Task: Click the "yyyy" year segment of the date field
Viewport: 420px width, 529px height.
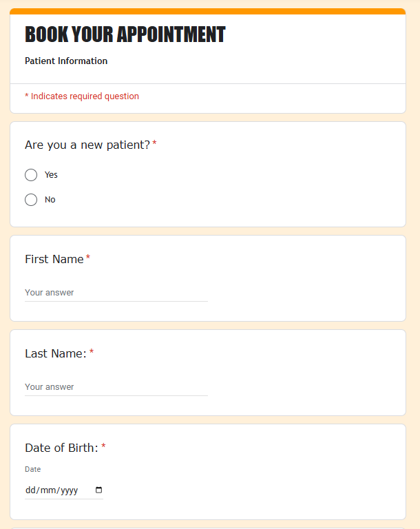Action: (x=67, y=490)
